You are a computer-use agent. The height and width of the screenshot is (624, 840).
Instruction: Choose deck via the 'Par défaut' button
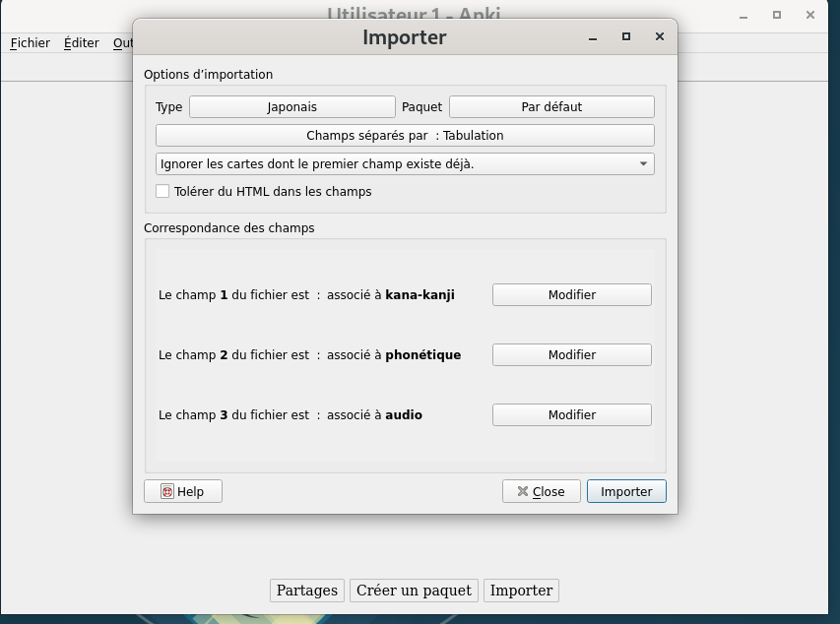pos(551,106)
